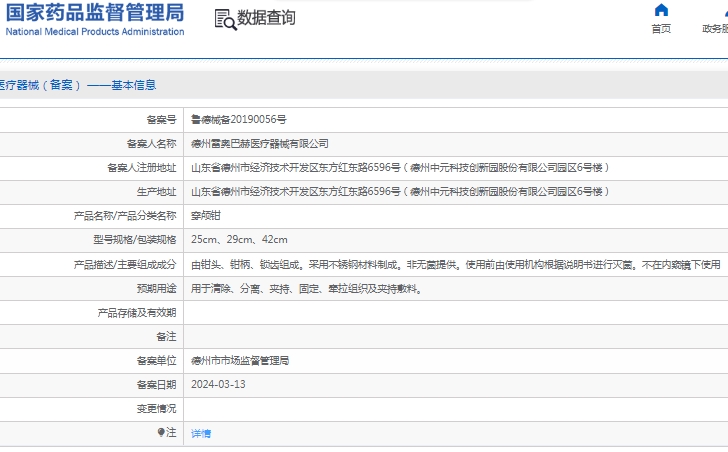Select specification 25cm、29cm、42cm
Screen dimensions: 728x452
pyautogui.click(x=239, y=239)
